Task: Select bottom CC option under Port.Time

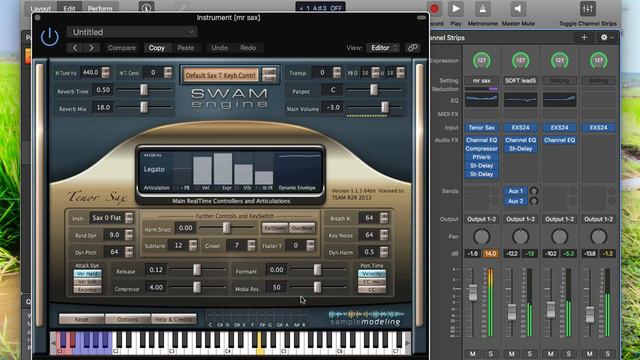Action: pyautogui.click(x=372, y=289)
